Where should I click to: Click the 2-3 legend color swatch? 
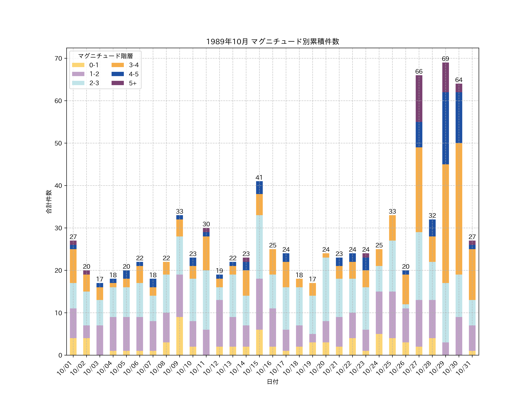click(78, 83)
